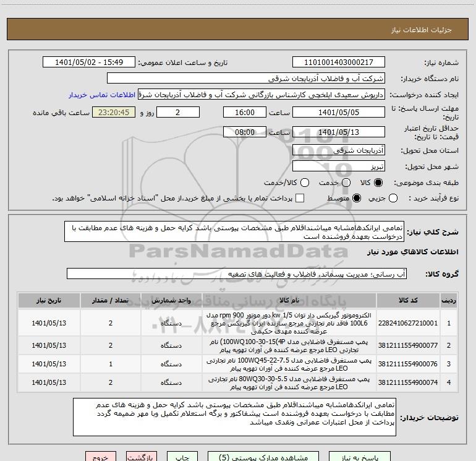
Task: Click the request creator name field
Action: coord(261,95)
